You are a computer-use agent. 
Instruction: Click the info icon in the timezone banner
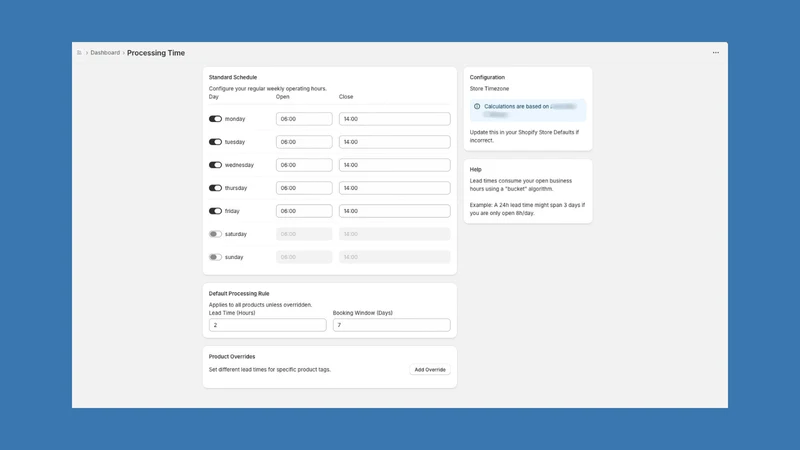pyautogui.click(x=477, y=107)
